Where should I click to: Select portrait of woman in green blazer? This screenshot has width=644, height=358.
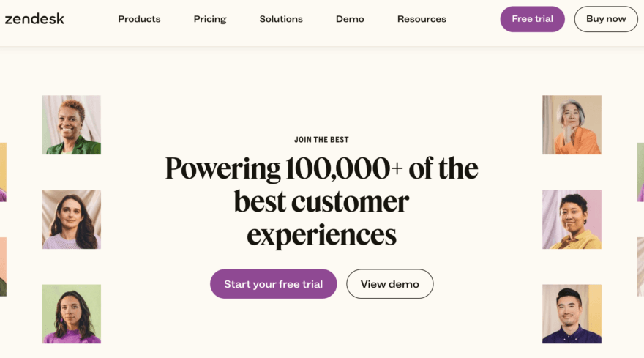[x=71, y=125]
